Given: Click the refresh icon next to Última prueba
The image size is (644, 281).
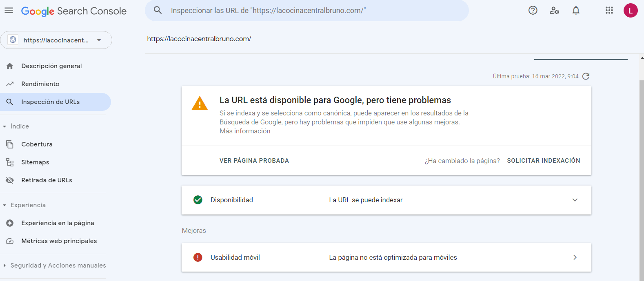Looking at the screenshot, I should pos(586,76).
